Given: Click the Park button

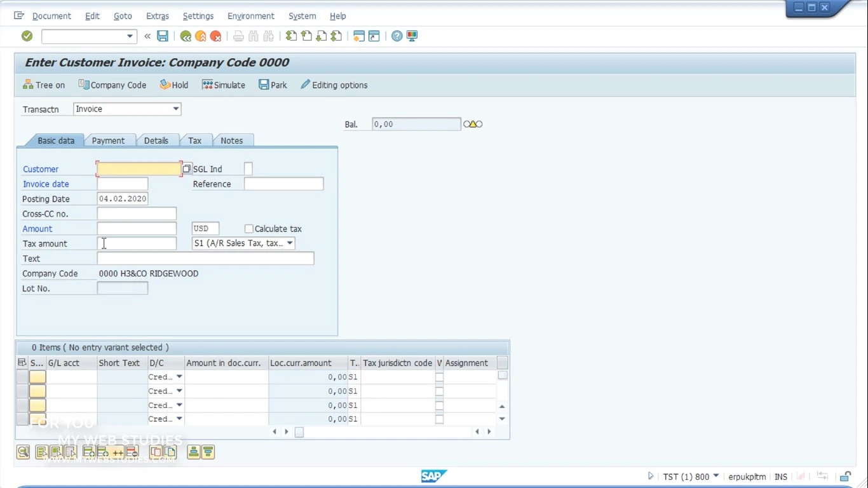Looking at the screenshot, I should coord(273,85).
